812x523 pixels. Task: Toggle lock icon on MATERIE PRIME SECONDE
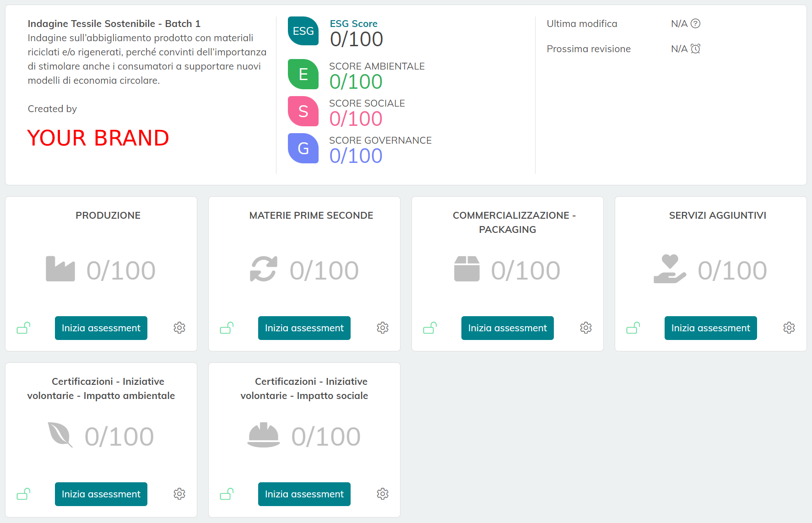[227, 328]
